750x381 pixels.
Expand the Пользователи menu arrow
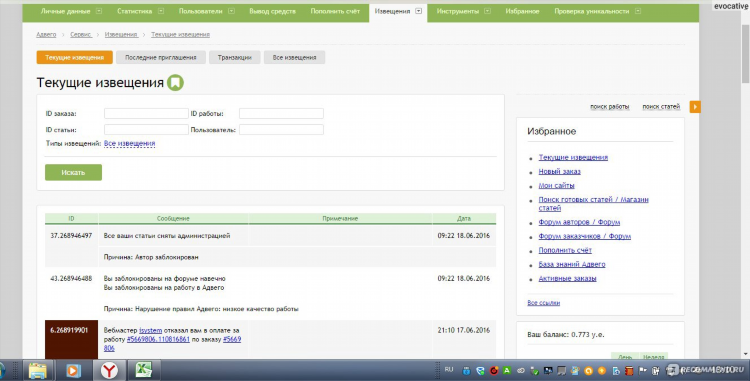(x=232, y=11)
